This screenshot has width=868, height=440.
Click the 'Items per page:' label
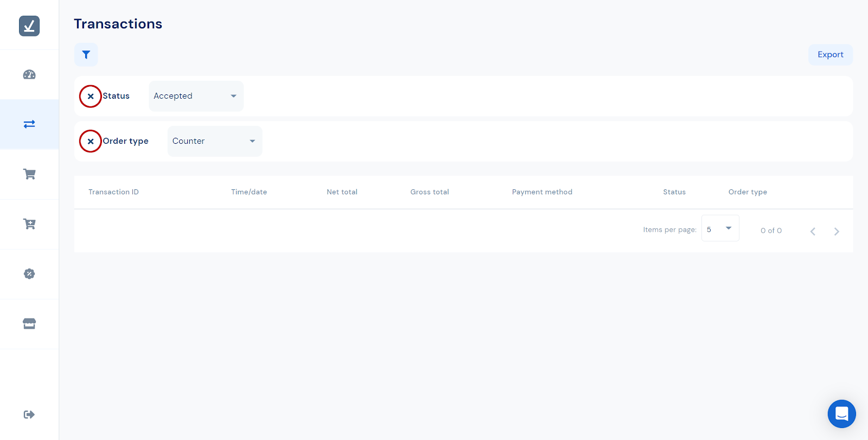pyautogui.click(x=670, y=230)
